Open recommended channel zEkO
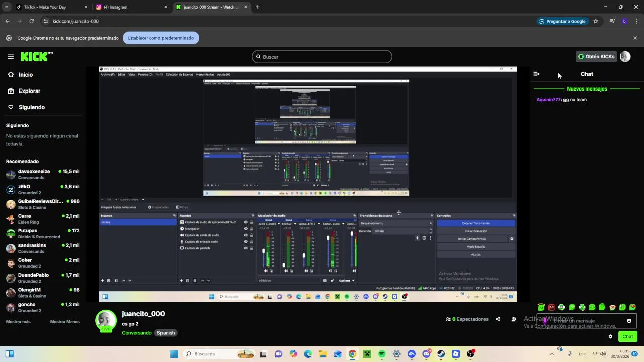Viewport: 644px width, 362px height. 43,190
